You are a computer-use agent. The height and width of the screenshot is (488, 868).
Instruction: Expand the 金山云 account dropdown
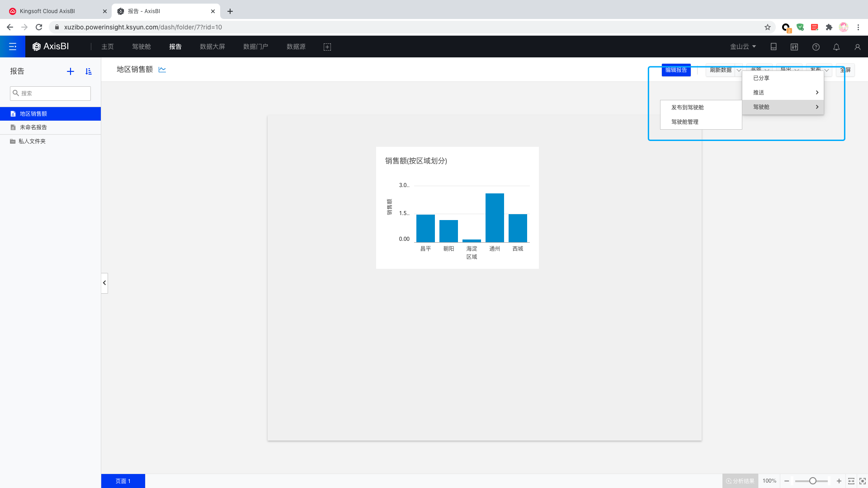[743, 47]
